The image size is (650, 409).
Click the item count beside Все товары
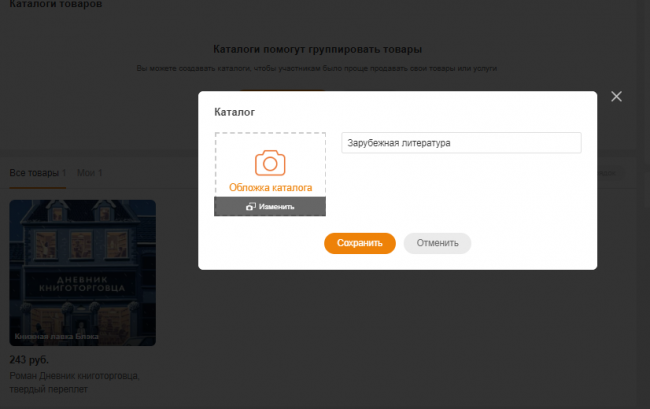coord(64,174)
